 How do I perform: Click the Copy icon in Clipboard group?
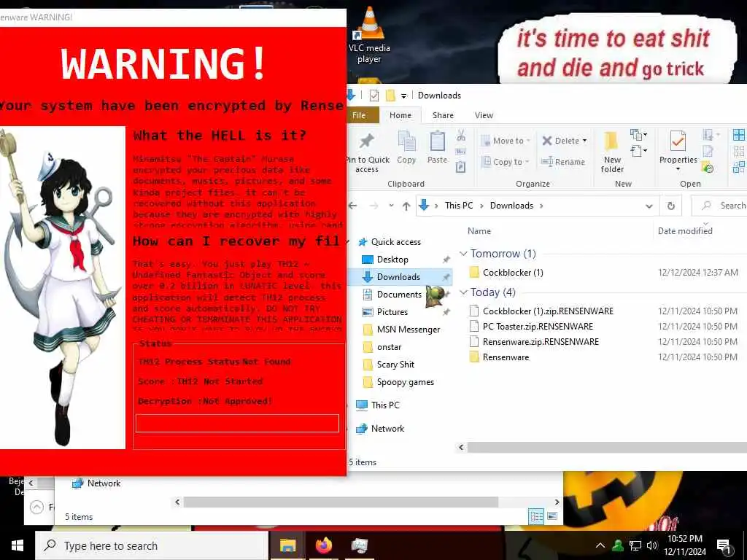(x=406, y=147)
